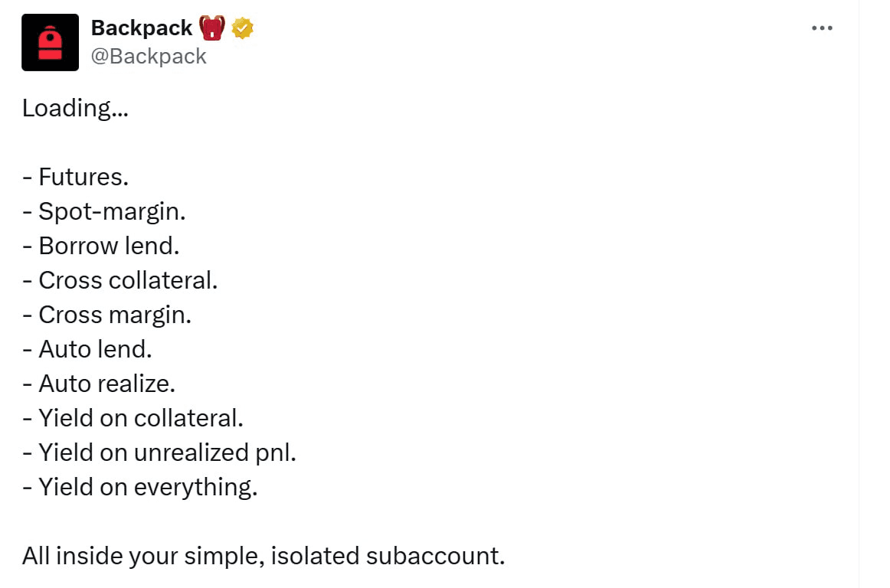Click the "Loading..." text line
This screenshot has width=890, height=588.
pyautogui.click(x=75, y=108)
